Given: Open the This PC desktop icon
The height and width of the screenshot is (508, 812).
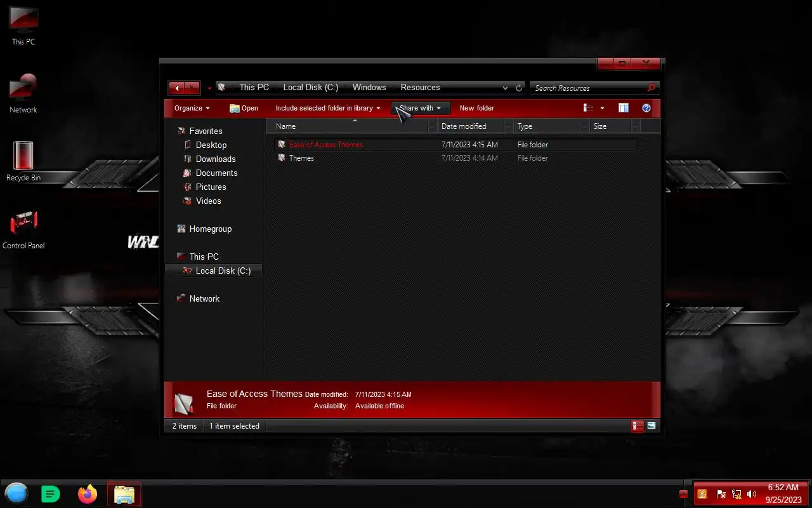Looking at the screenshot, I should pos(23,25).
